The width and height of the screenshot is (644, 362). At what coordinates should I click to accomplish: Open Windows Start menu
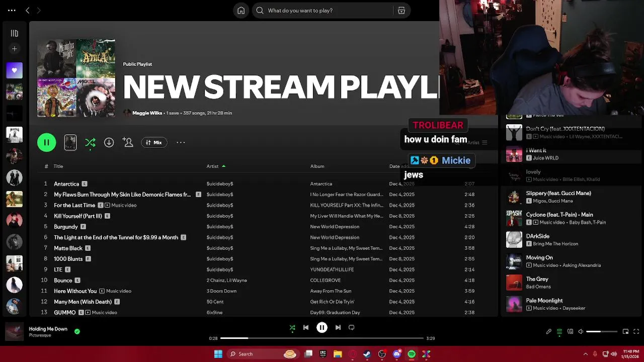[x=218, y=354]
